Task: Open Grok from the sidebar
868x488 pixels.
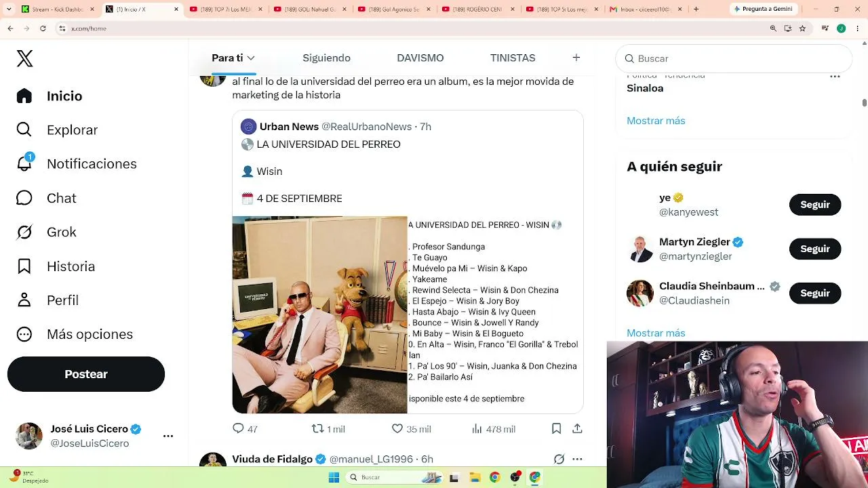Action: (x=46, y=232)
